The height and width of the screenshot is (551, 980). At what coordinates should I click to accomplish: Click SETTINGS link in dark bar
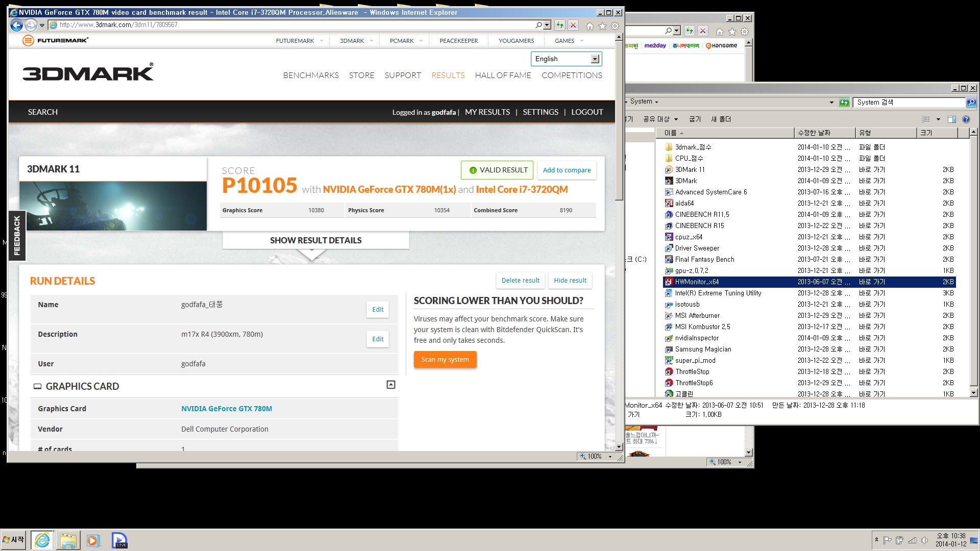tap(541, 112)
